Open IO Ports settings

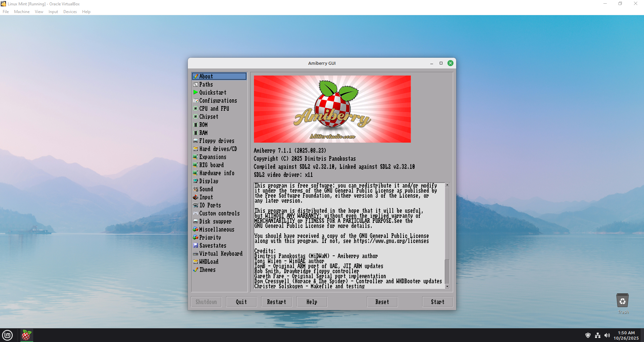(x=219, y=205)
